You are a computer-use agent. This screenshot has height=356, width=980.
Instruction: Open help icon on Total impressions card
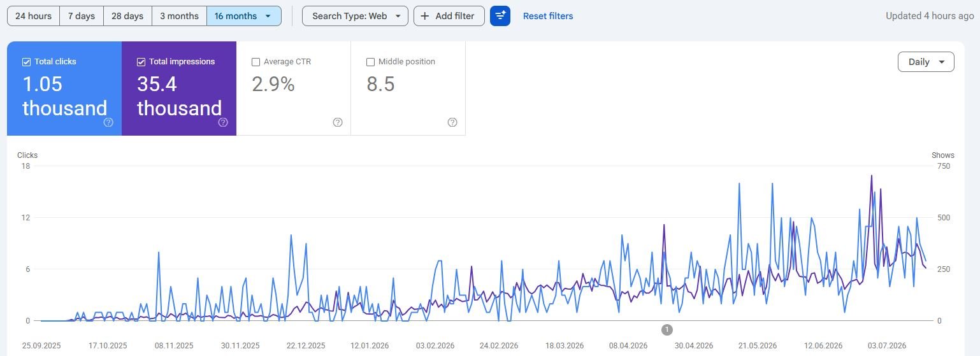tap(223, 122)
